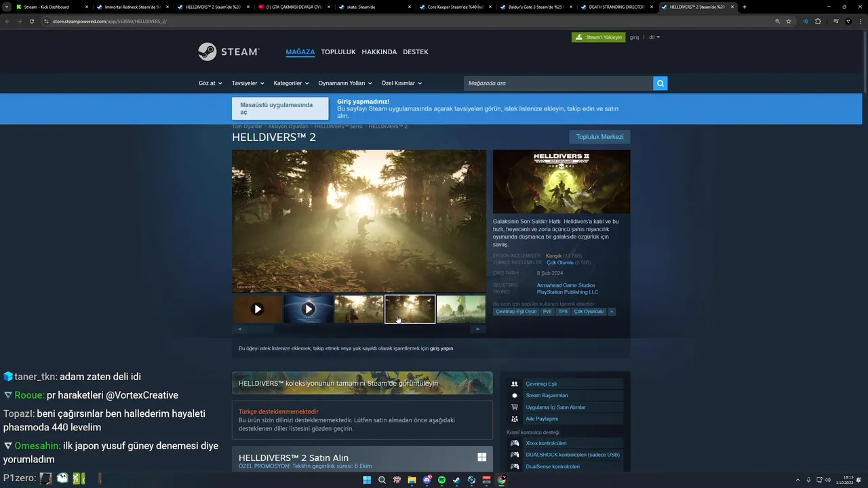Play the first trailer video thumbnail

pos(258,309)
